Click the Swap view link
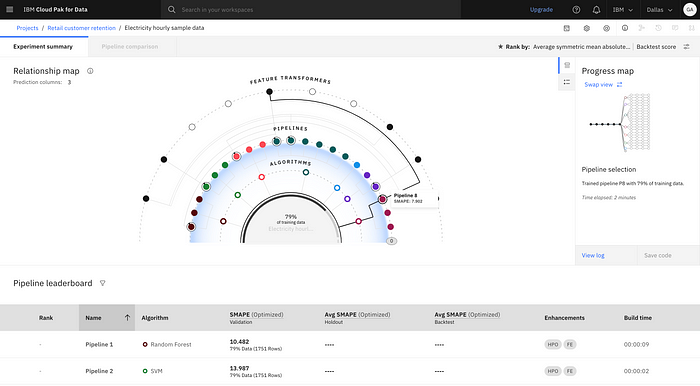700x386 pixels. point(599,85)
